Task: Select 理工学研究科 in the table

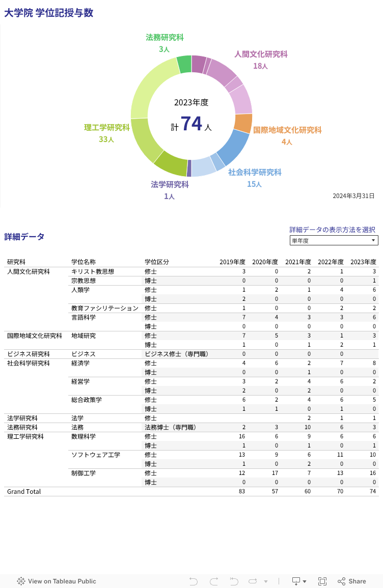Action: tap(25, 436)
